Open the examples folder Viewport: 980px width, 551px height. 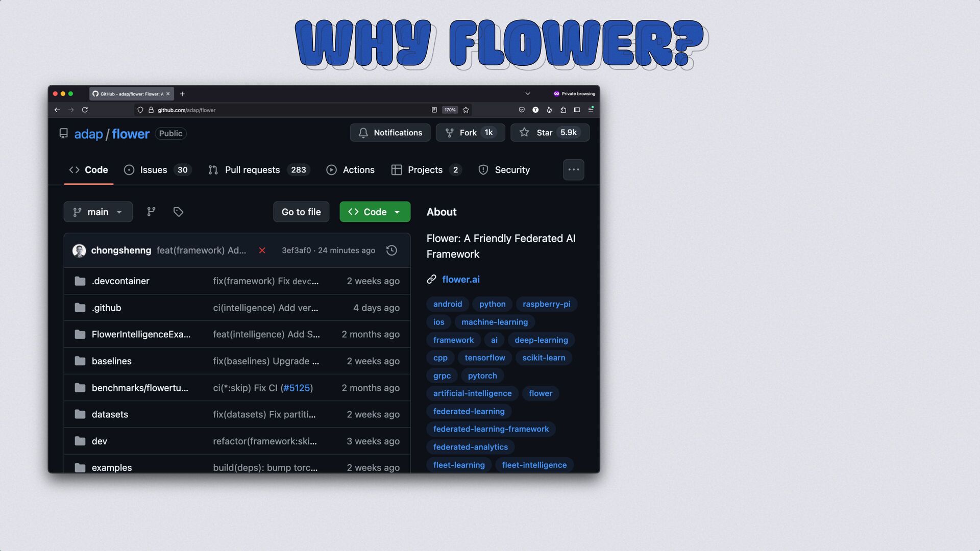(111, 467)
